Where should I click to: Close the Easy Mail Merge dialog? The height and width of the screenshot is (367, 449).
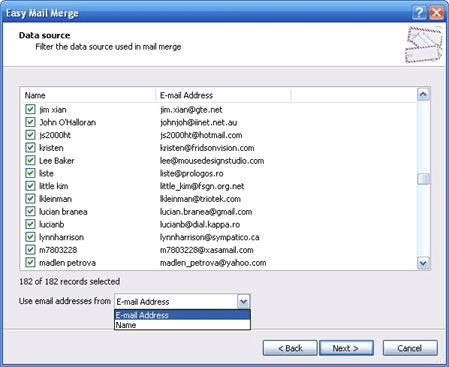(x=436, y=13)
